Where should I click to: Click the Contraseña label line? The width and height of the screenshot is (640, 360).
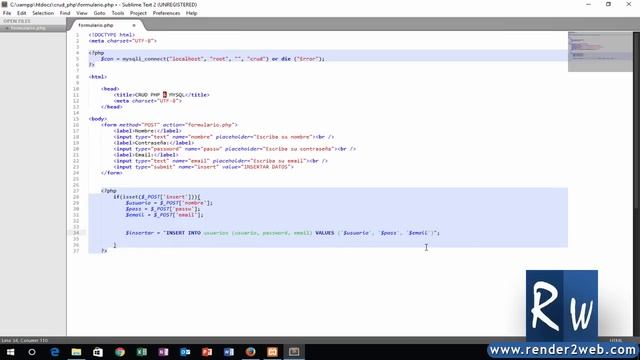153,143
